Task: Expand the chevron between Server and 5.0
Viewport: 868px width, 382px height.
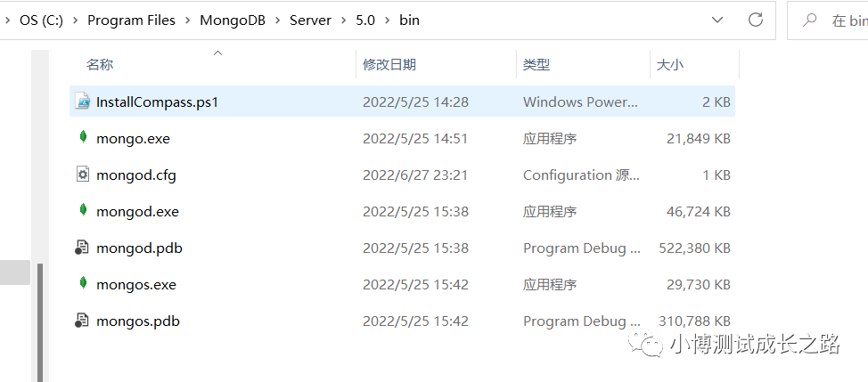Action: coord(344,20)
